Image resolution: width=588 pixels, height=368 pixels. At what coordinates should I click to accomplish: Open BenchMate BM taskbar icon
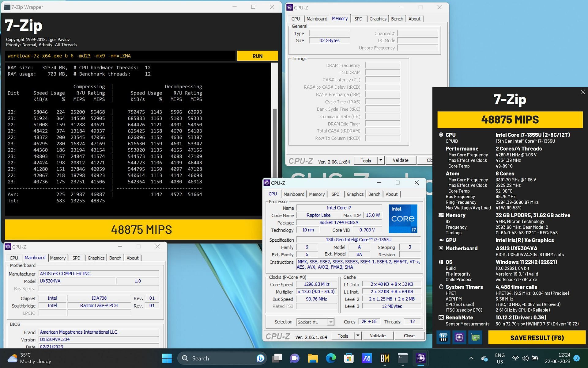tap(385, 358)
